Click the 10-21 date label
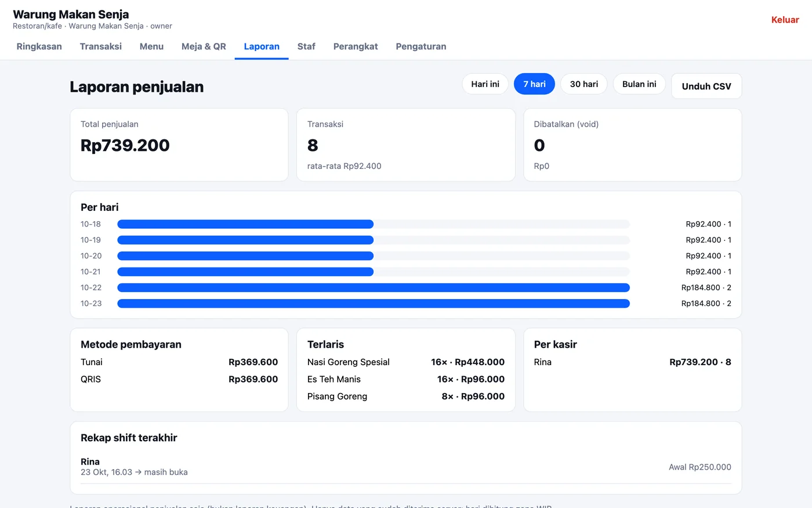Viewport: 812px width, 508px height. [x=90, y=272]
